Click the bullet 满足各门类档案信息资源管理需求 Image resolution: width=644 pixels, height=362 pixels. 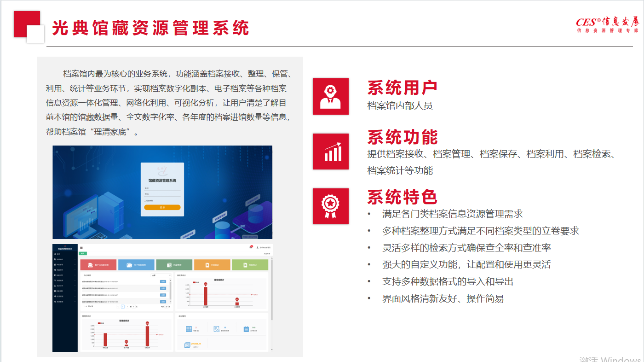pyautogui.click(x=453, y=214)
